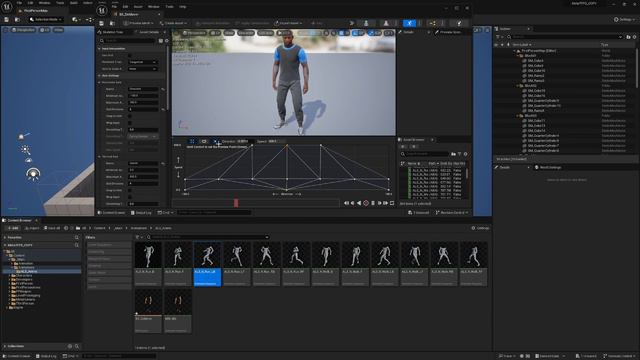
Task: Save the current level in main toolbar
Action: pyautogui.click(x=7, y=19)
